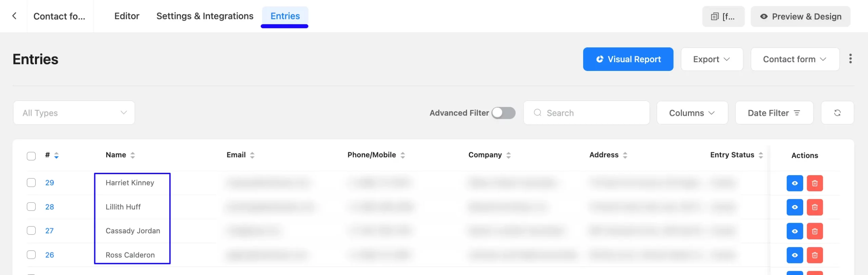The width and height of the screenshot is (868, 275).
Task: Switch to the Editor tab
Action: tap(127, 16)
